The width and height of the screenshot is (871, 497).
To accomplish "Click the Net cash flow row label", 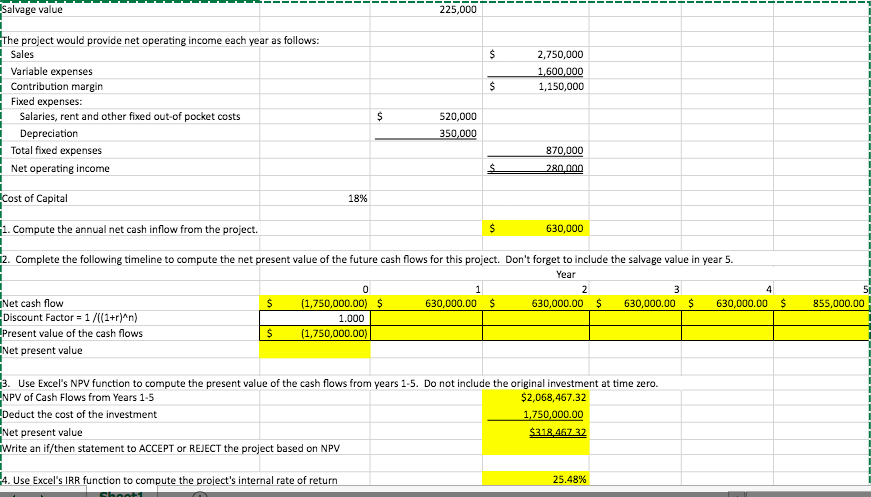I will [33, 303].
